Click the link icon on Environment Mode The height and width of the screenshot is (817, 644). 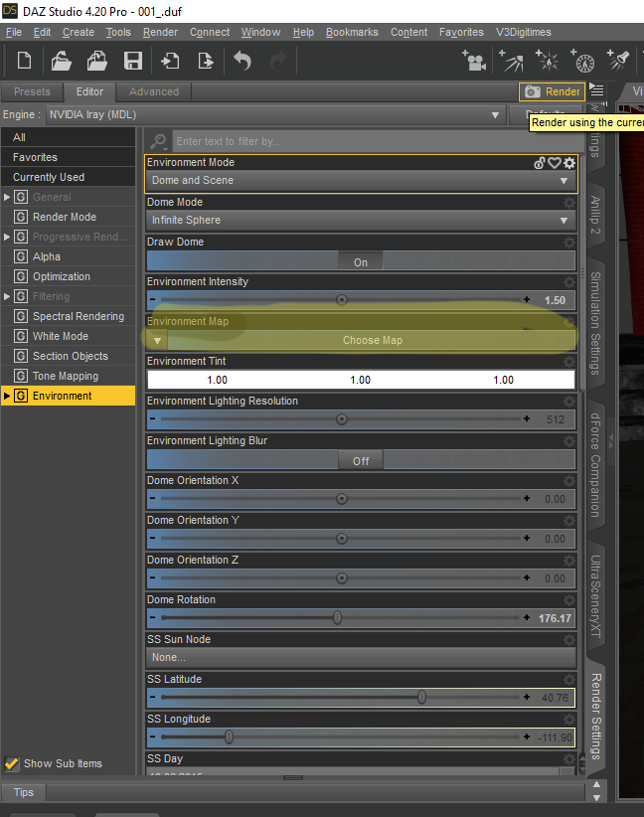540,163
